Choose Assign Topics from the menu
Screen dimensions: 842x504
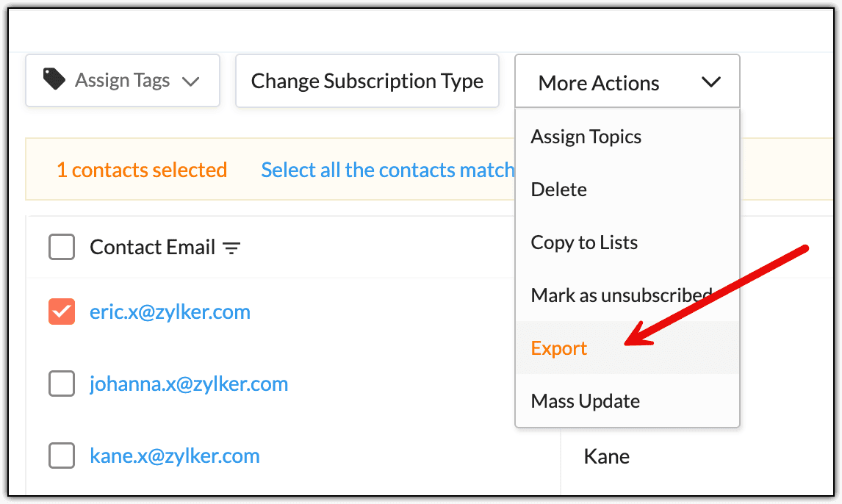coord(586,137)
